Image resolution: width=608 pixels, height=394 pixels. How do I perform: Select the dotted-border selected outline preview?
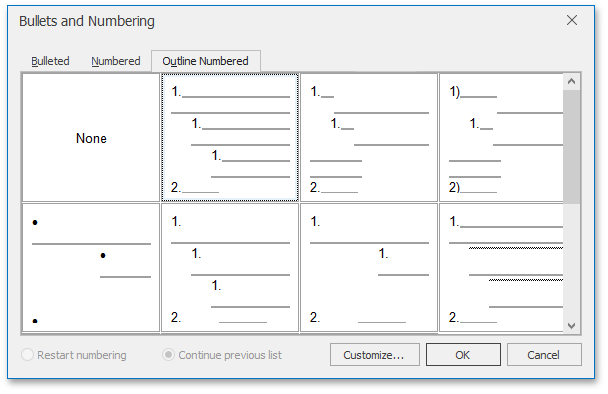pyautogui.click(x=230, y=138)
